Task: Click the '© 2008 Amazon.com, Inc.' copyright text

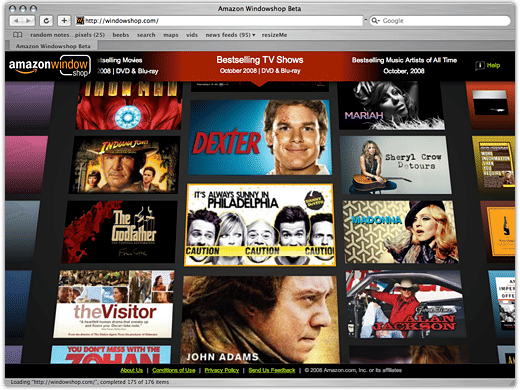Action: [x=353, y=370]
